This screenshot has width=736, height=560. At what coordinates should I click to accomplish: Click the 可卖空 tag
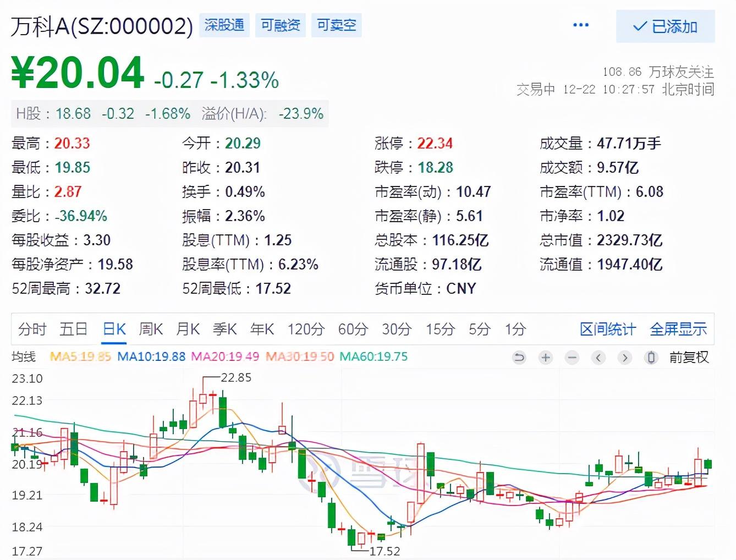(336, 25)
